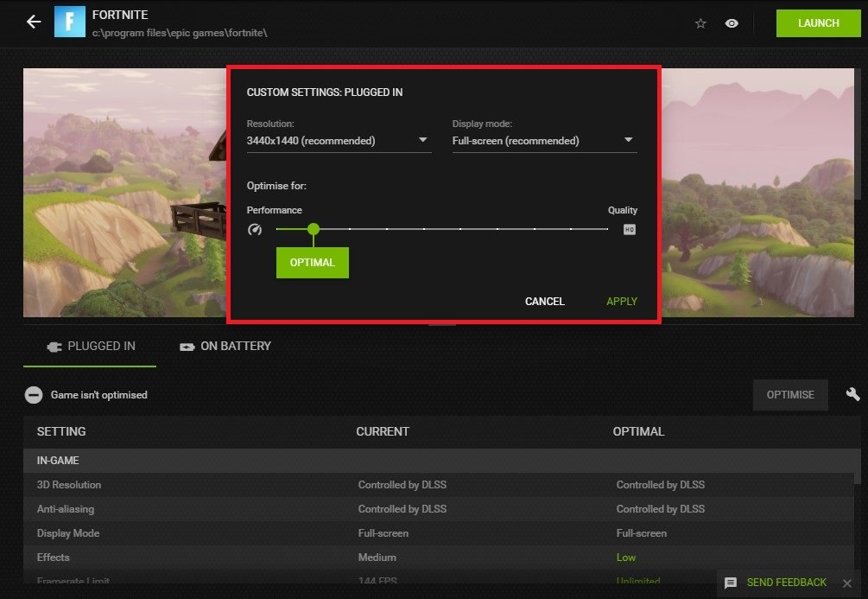
Task: Click the Send Feedback chat icon
Action: tap(731, 583)
